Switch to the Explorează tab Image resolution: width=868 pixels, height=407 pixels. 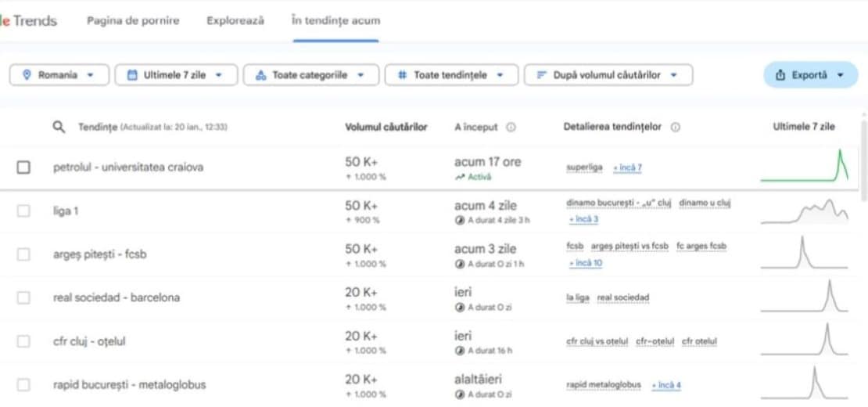tap(235, 20)
